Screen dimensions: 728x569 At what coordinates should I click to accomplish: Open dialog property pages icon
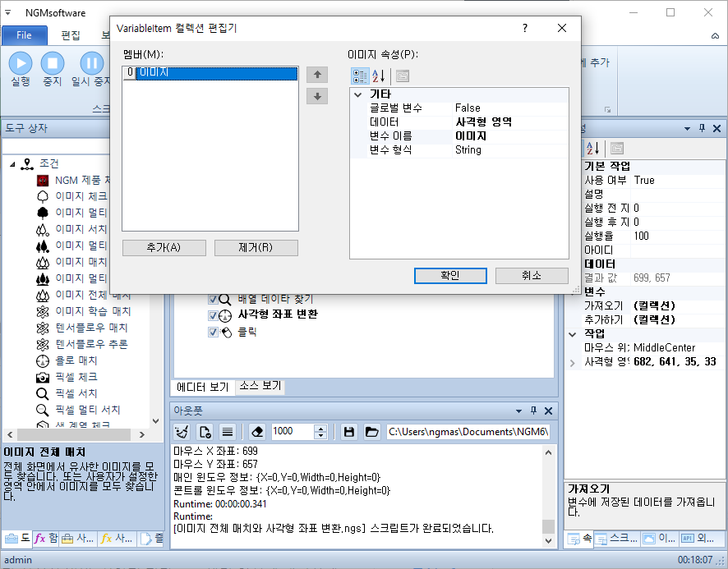pos(403,76)
